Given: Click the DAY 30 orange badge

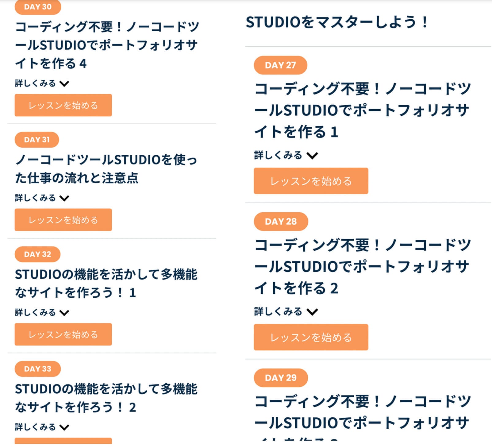Looking at the screenshot, I should click(x=38, y=7).
